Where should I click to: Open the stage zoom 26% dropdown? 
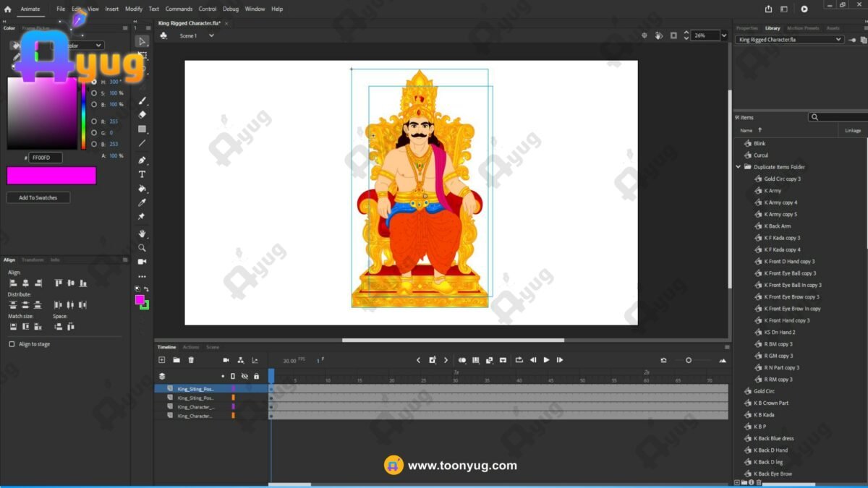723,35
